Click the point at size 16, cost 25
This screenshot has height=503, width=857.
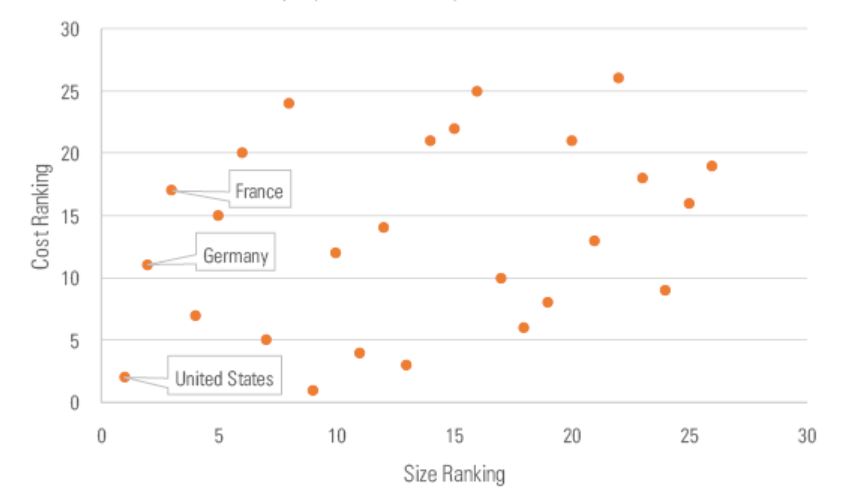pyautogui.click(x=477, y=91)
